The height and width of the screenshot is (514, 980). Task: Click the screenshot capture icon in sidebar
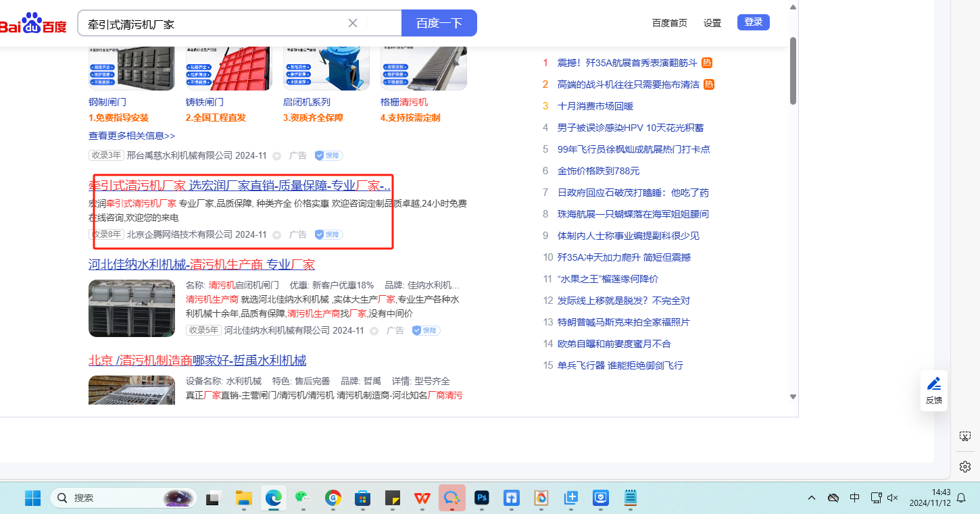tap(965, 436)
